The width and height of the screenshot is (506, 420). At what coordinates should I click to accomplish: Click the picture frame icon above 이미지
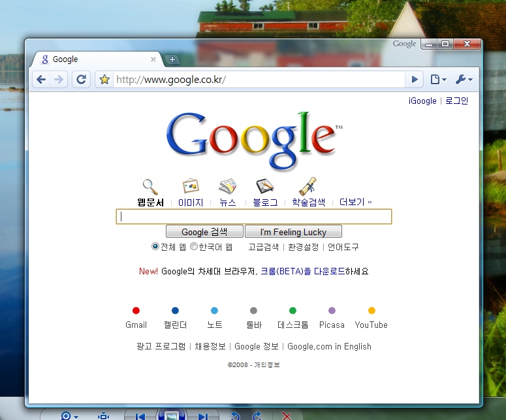[191, 186]
